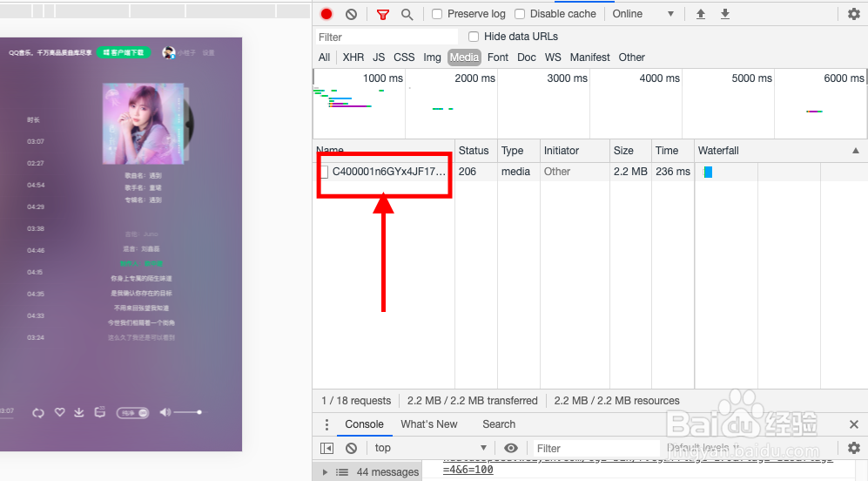
Task: Filter requests by Font
Action: [498, 58]
